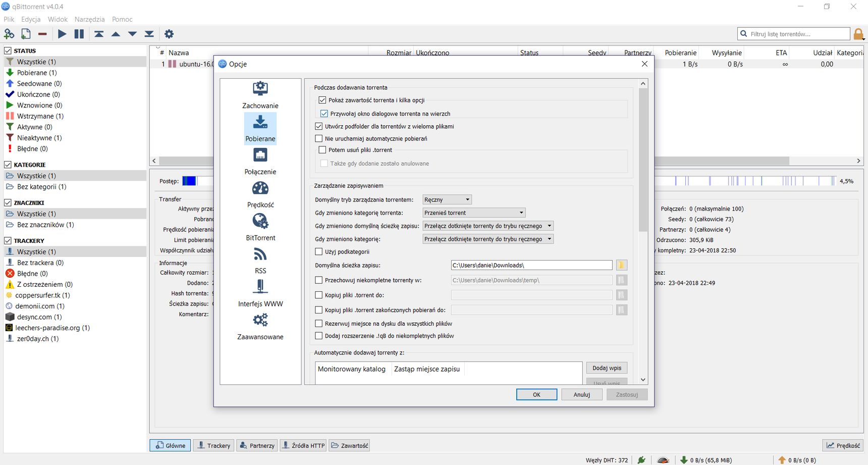
Task: Open the Widok menu
Action: (58, 19)
